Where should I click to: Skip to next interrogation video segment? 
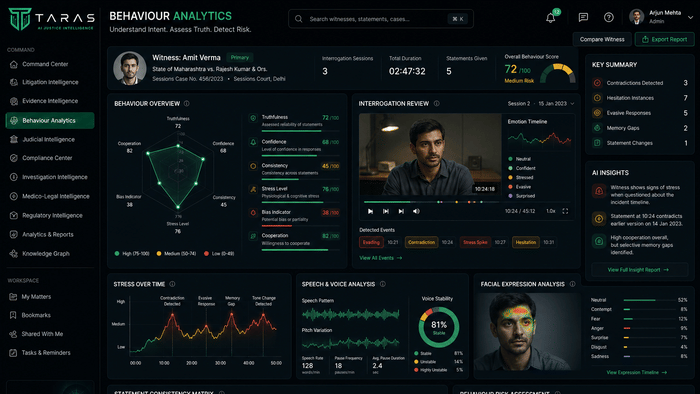tap(401, 211)
